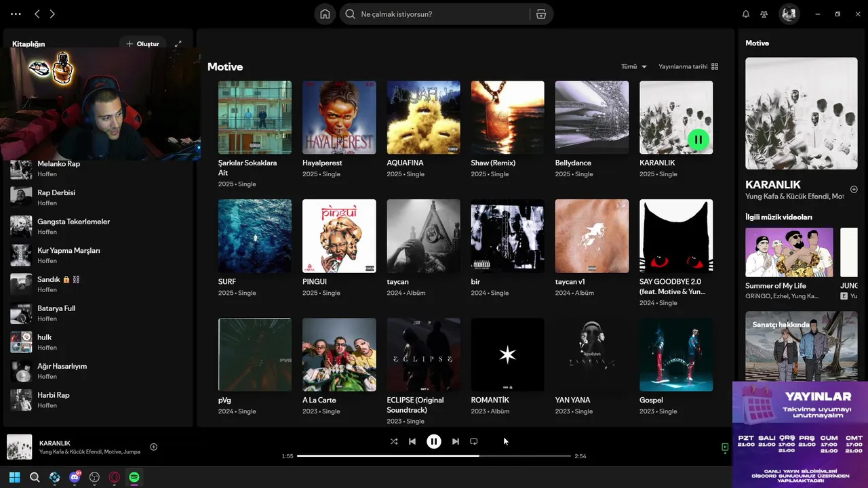Open the Browse icon in search bar
868x488 pixels.
click(541, 14)
